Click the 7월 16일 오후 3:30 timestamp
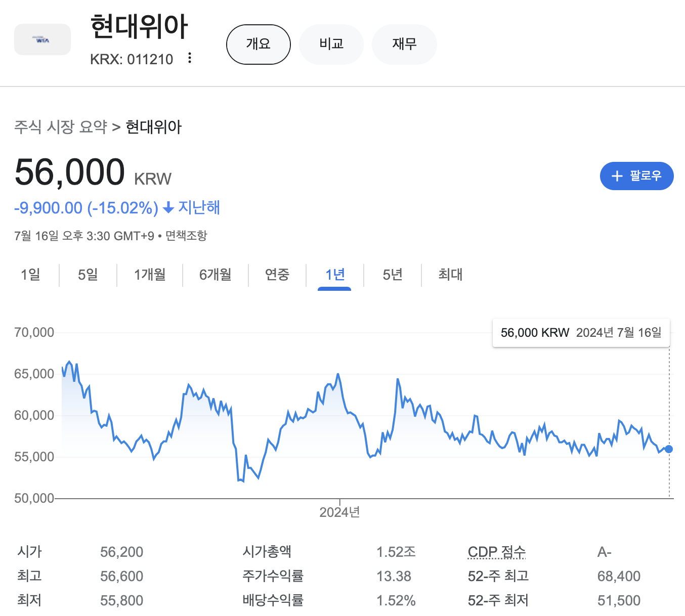The height and width of the screenshot is (616, 685). click(x=84, y=236)
